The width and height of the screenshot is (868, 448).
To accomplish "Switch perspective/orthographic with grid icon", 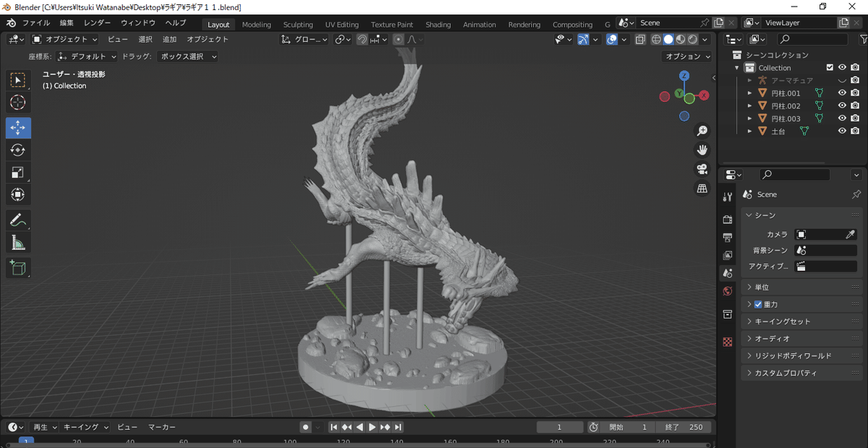I will click(702, 188).
